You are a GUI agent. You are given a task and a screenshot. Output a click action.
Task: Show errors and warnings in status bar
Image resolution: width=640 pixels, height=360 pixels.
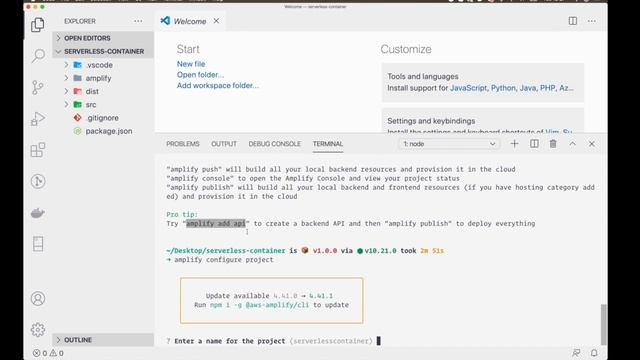(x=48, y=353)
